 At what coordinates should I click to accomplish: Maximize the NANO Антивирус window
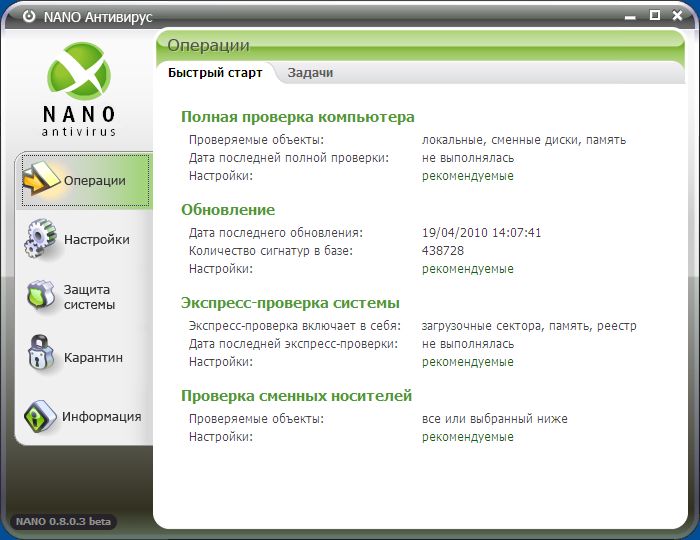click(x=654, y=16)
